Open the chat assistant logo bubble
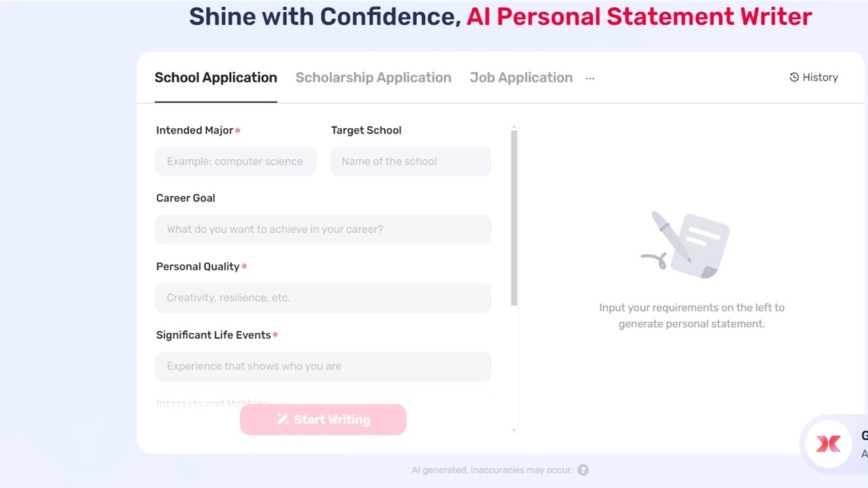This screenshot has height=488, width=868. tap(828, 444)
